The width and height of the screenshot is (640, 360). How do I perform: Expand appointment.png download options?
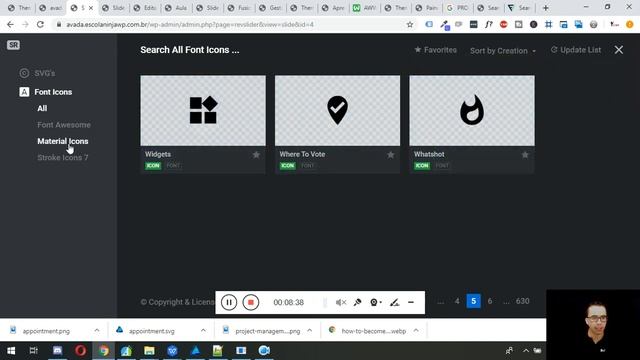click(97, 330)
